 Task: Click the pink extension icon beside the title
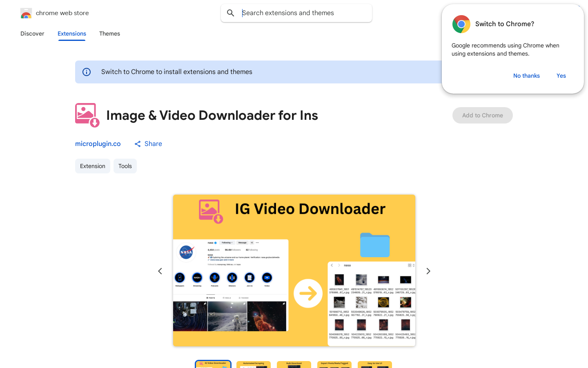tap(87, 115)
